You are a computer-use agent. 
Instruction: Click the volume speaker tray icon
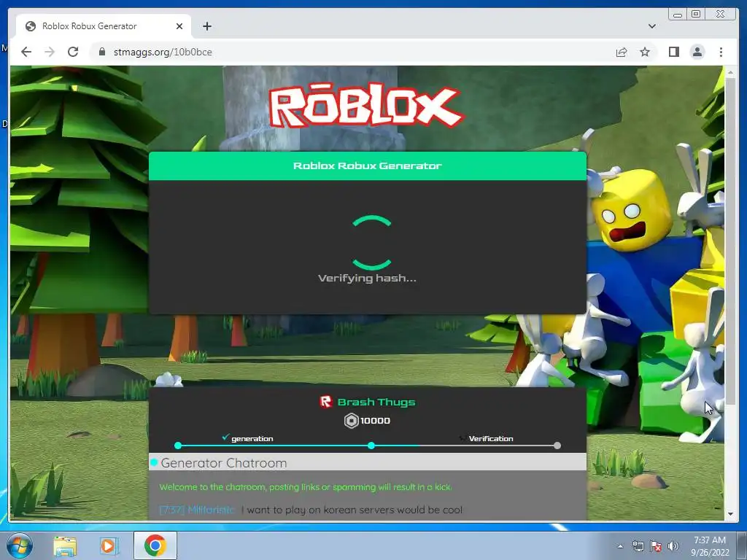[x=673, y=546]
